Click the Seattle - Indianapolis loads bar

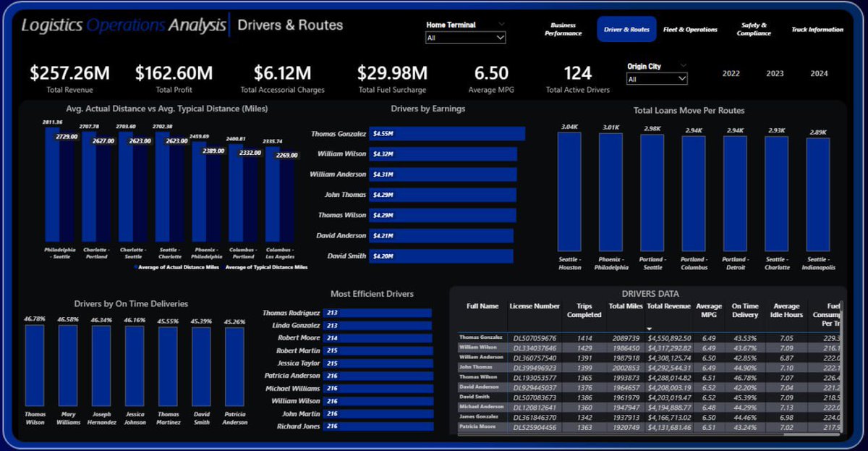(818, 194)
